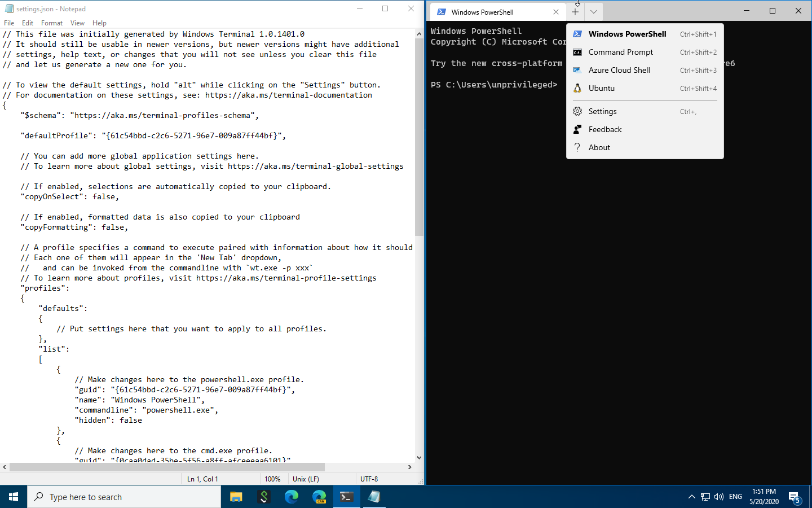
Task: Expand hidden icons in the system tray
Action: coord(692,497)
